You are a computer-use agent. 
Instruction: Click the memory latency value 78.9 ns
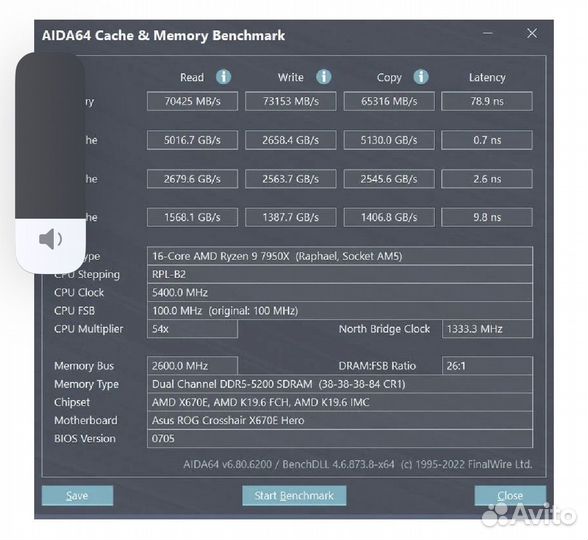[x=487, y=101]
